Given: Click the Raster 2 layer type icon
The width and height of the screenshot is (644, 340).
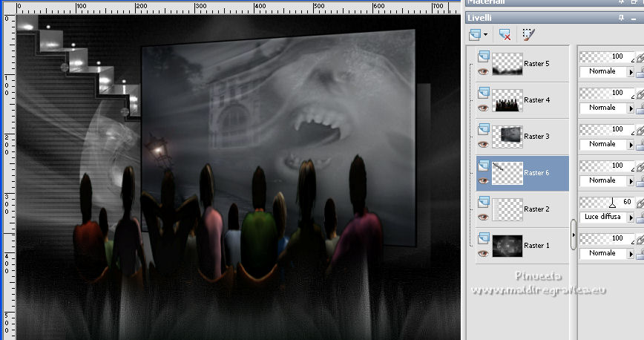Looking at the screenshot, I should pyautogui.click(x=484, y=202).
